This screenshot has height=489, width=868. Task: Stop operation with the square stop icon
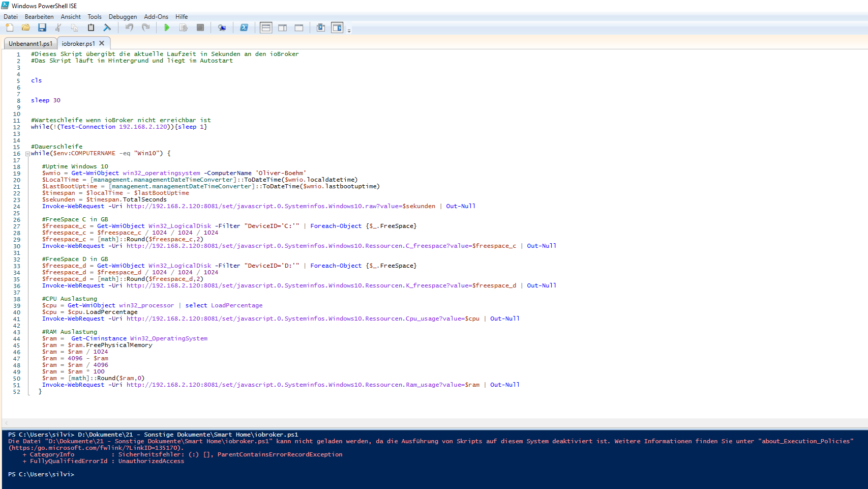point(200,27)
